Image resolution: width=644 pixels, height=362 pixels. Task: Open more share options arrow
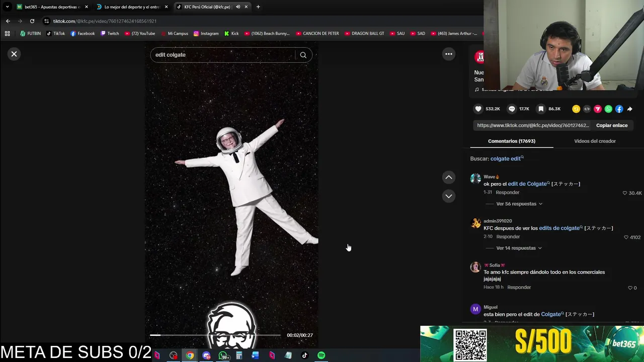coord(629,109)
